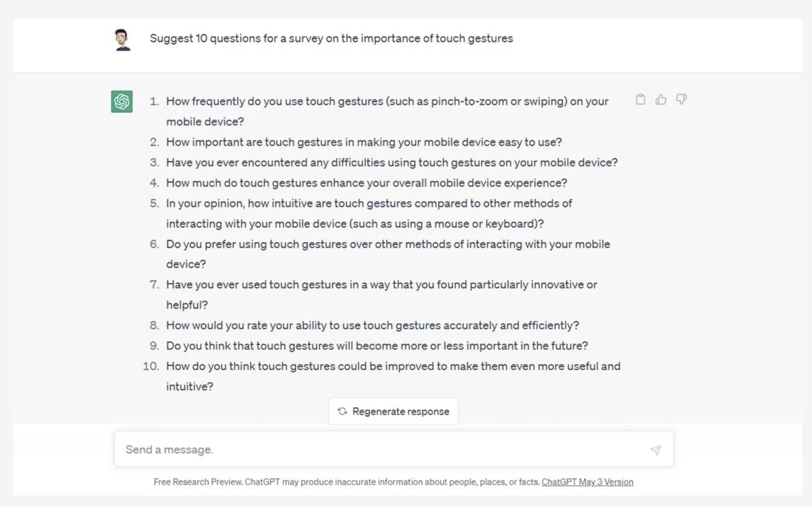The width and height of the screenshot is (812, 507).
Task: Click question 2 about ease of use
Action: pos(364,142)
